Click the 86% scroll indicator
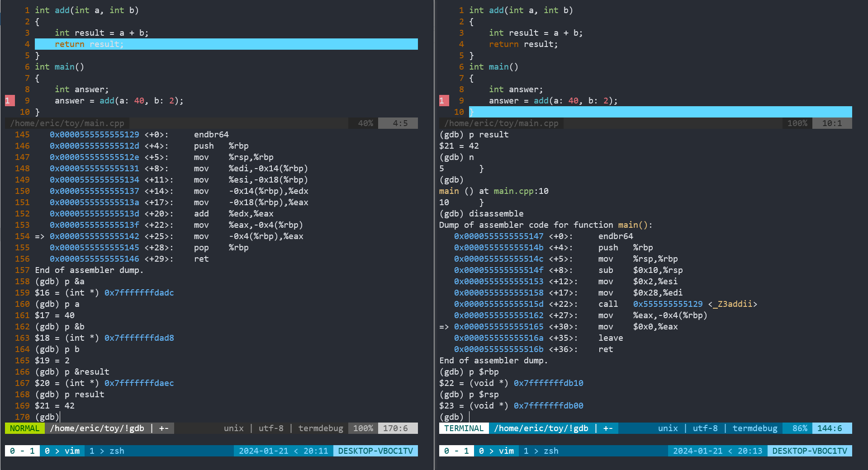This screenshot has height=470, width=868. 800,428
